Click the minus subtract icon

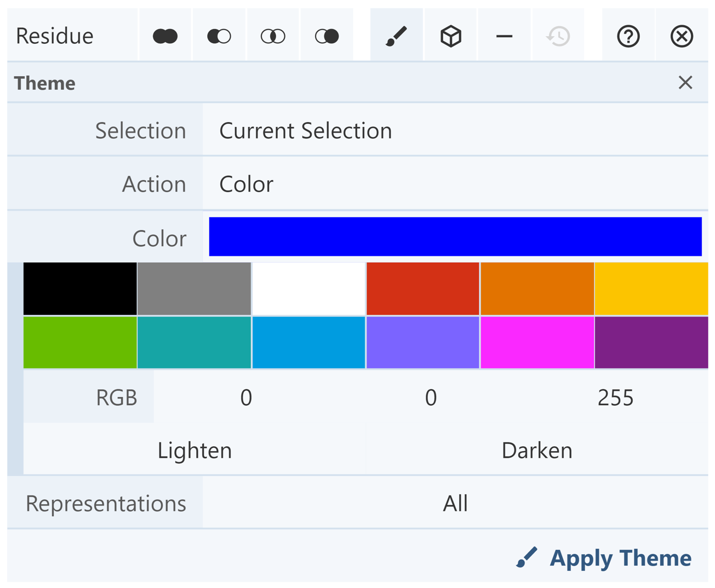(504, 36)
